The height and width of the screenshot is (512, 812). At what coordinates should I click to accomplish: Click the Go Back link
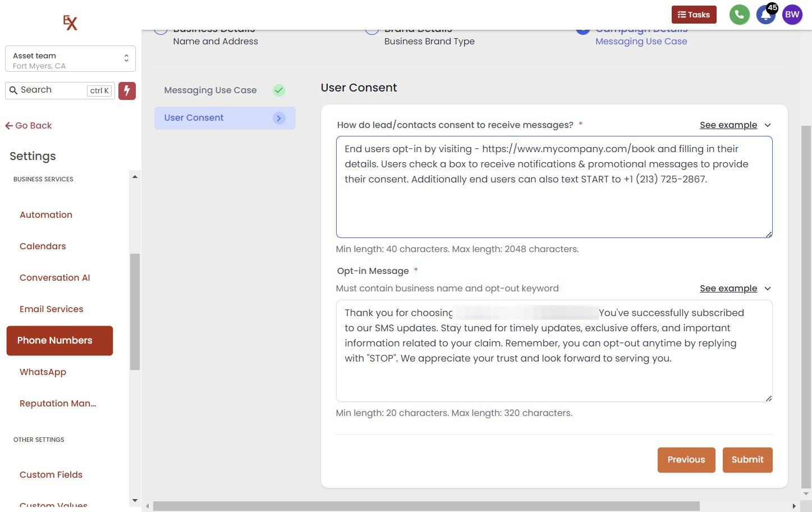pyautogui.click(x=29, y=126)
